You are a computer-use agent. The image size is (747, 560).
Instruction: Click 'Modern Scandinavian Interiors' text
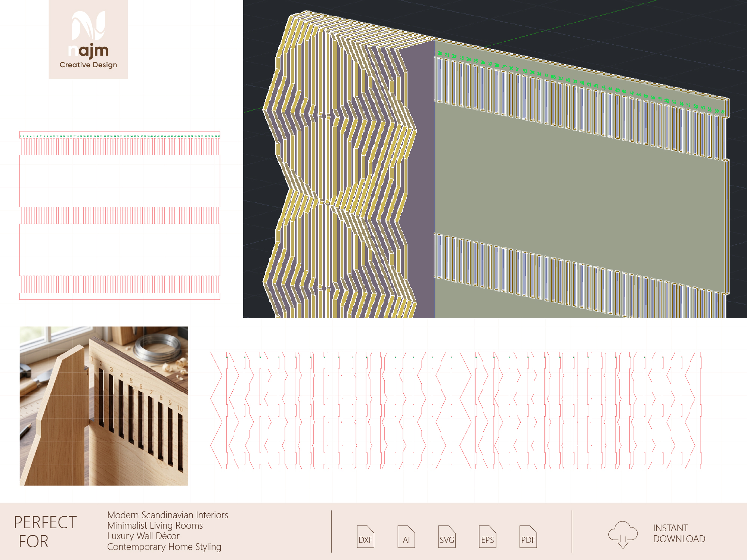pyautogui.click(x=168, y=515)
